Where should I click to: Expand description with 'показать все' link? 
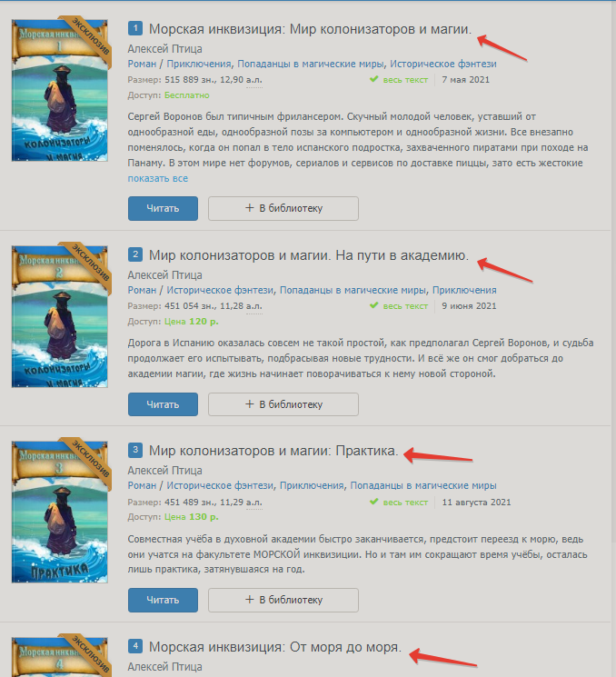tap(157, 178)
